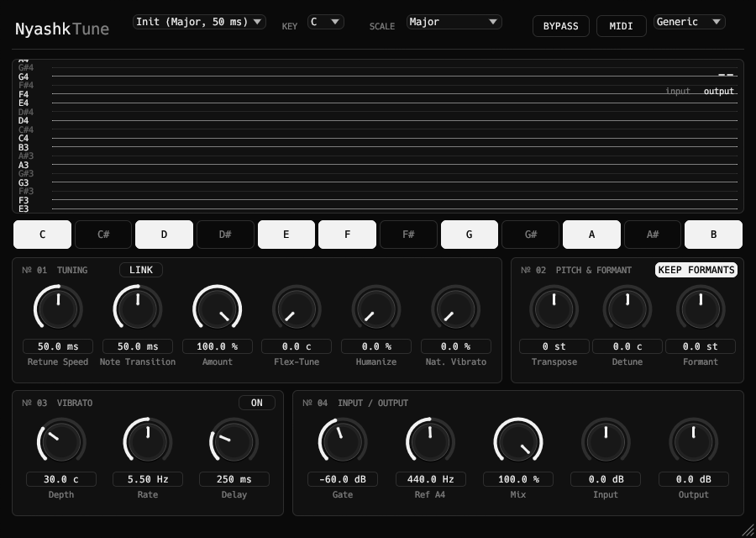Click the "output" legend label in pitch graph
Image resolution: width=756 pixels, height=538 pixels.
719,91
